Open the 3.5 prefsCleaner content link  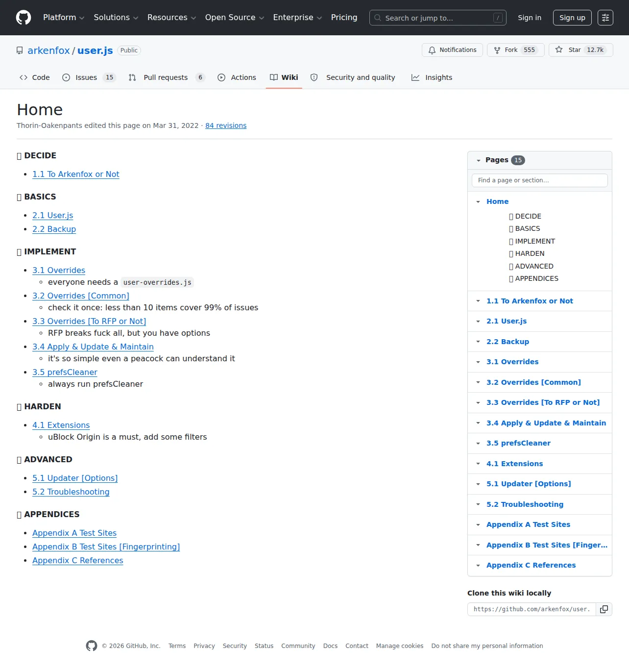coord(65,372)
